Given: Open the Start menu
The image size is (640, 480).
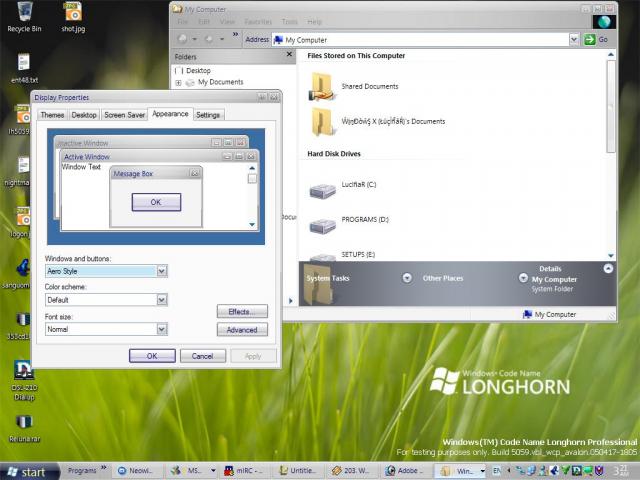Looking at the screenshot, I should click(x=27, y=471).
